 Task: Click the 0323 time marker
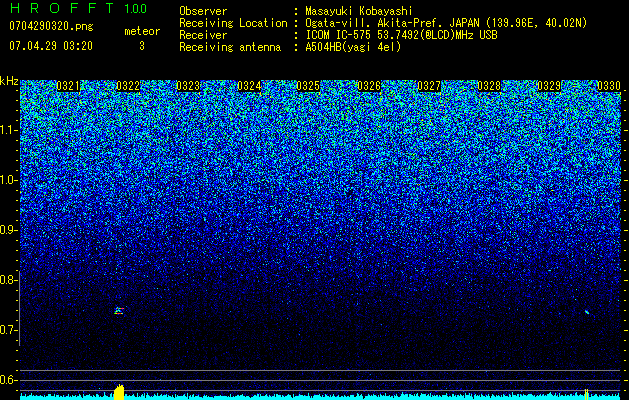(x=188, y=86)
